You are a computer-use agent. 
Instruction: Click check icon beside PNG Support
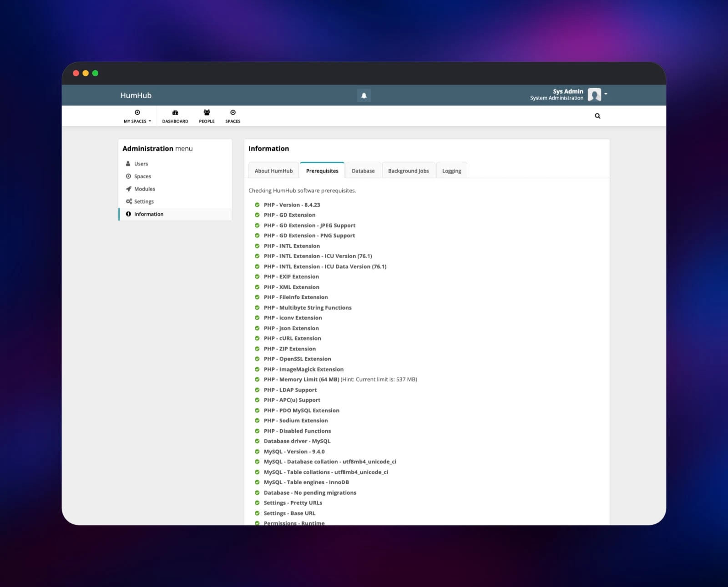click(x=257, y=236)
